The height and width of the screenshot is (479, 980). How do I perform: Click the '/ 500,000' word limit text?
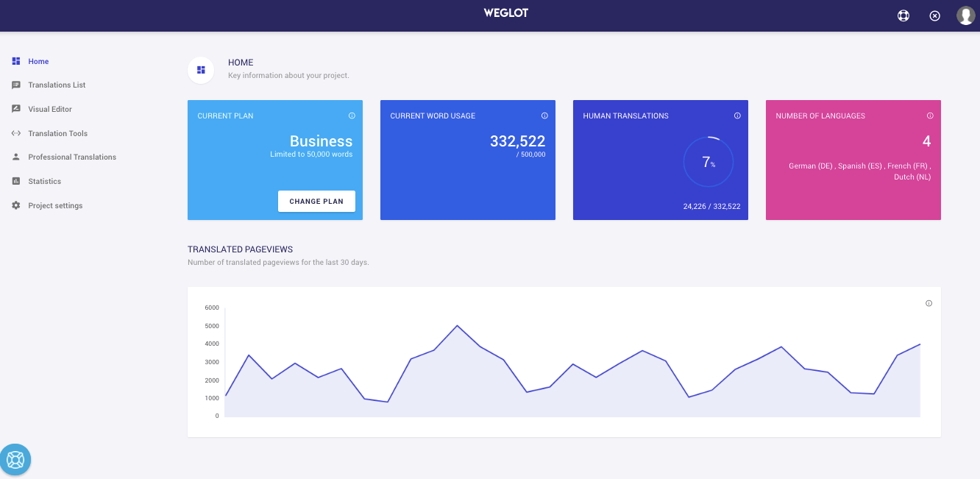[531, 155]
